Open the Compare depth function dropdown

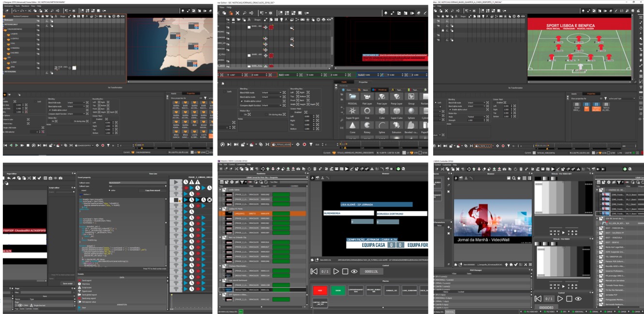[x=271, y=105]
